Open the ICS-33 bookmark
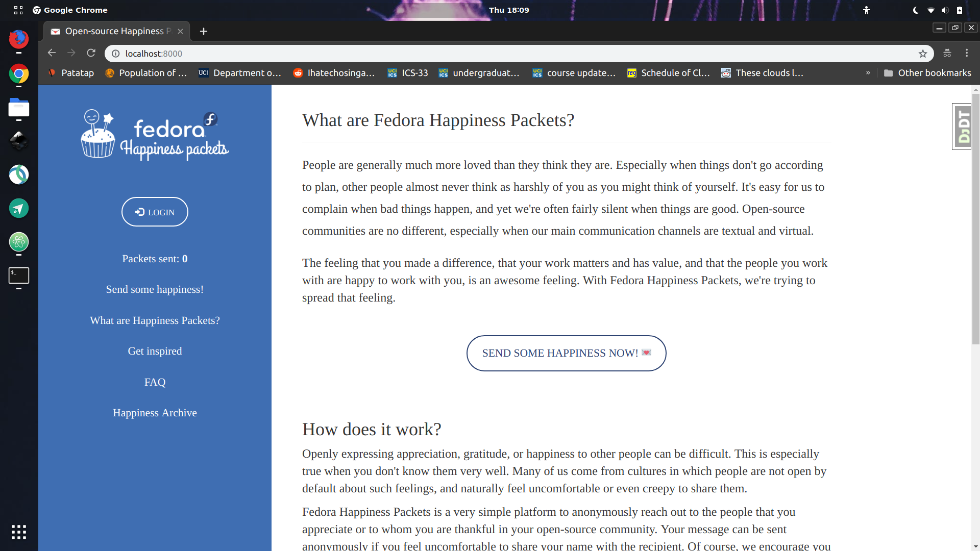 408,73
